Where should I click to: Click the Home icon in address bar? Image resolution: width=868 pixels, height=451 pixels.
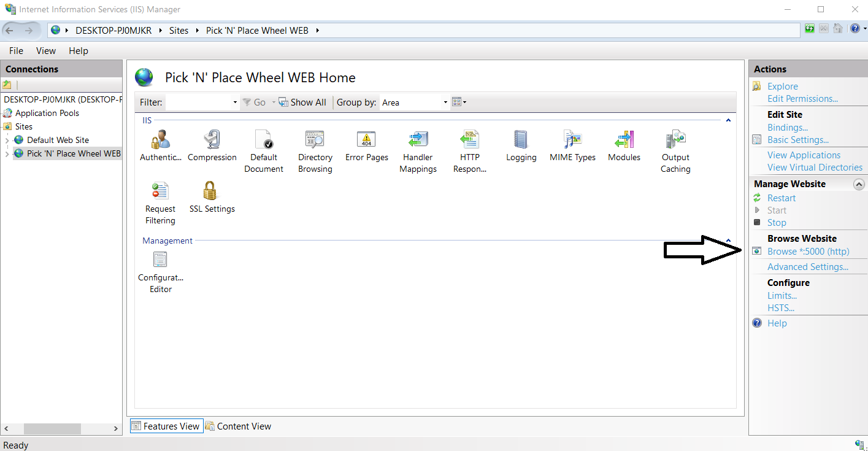tap(837, 29)
